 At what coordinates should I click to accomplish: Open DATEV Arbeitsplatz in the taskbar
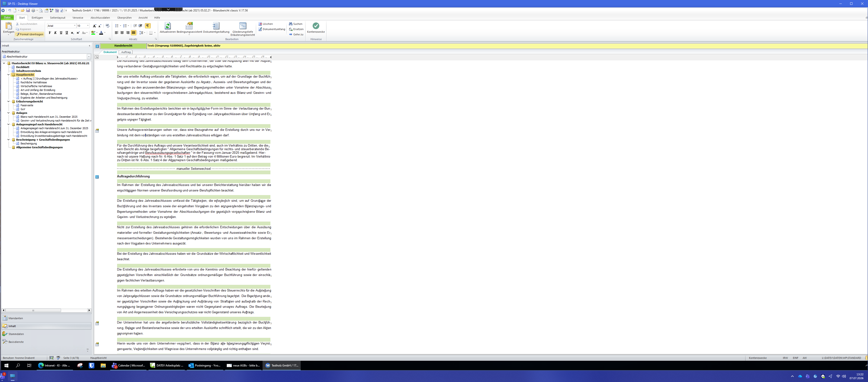167,366
